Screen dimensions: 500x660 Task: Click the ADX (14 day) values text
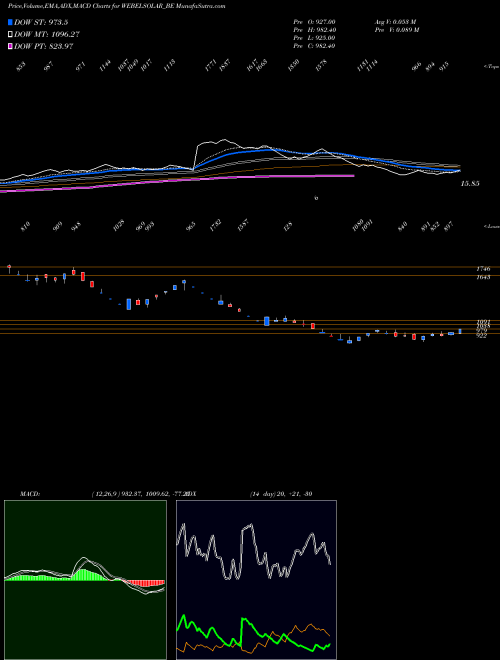pos(281,494)
